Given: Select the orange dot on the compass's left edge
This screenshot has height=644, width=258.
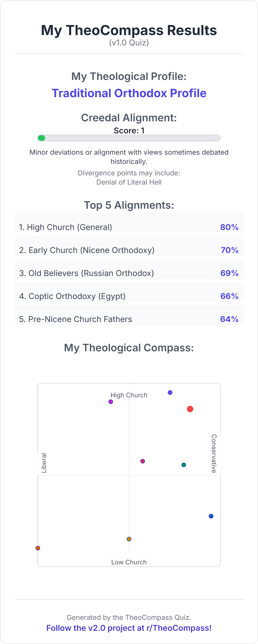Looking at the screenshot, I should pos(38,548).
